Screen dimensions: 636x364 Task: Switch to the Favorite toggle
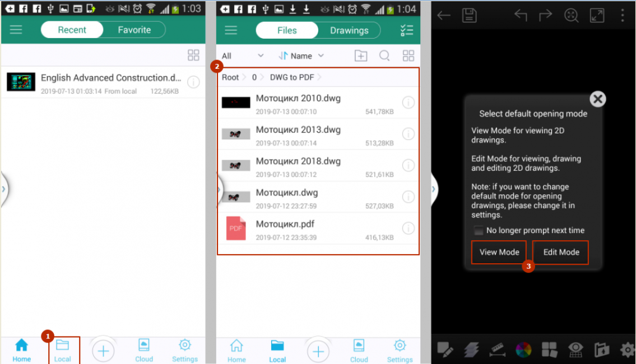pos(134,30)
